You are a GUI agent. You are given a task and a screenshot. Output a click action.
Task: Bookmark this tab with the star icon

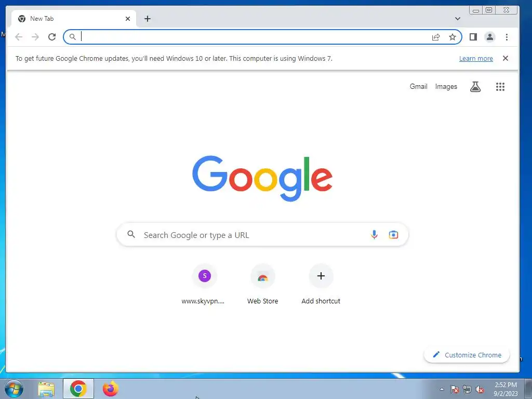[453, 37]
